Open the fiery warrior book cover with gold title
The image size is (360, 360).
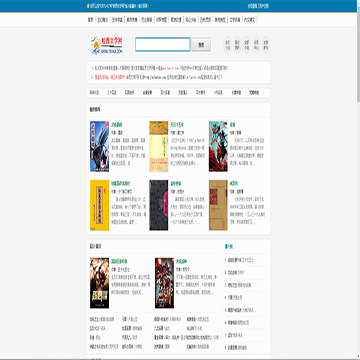[x=99, y=283]
